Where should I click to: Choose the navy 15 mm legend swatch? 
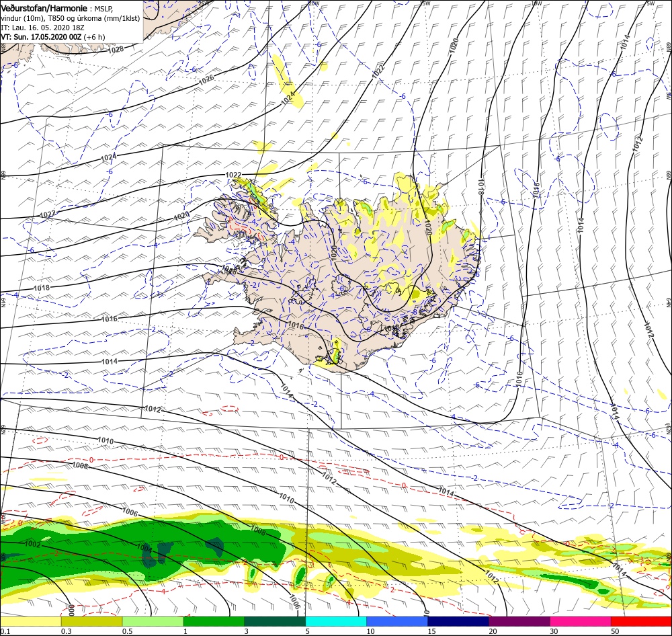[x=458, y=621]
